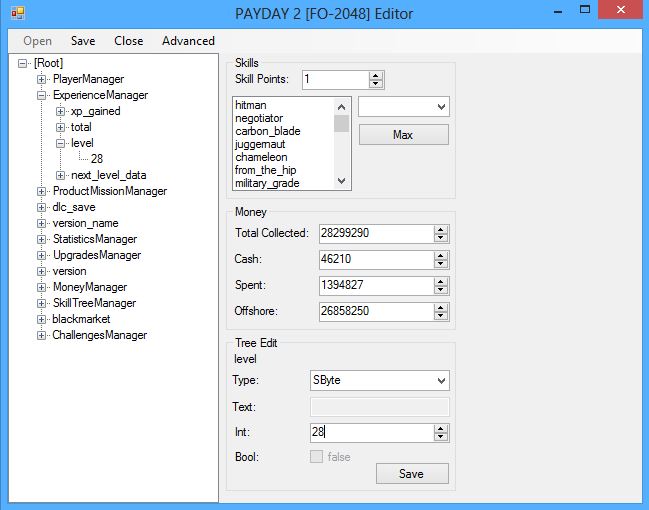The image size is (649, 510).
Task: Increase Offshore value with up arrow
Action: pyautogui.click(x=441, y=307)
